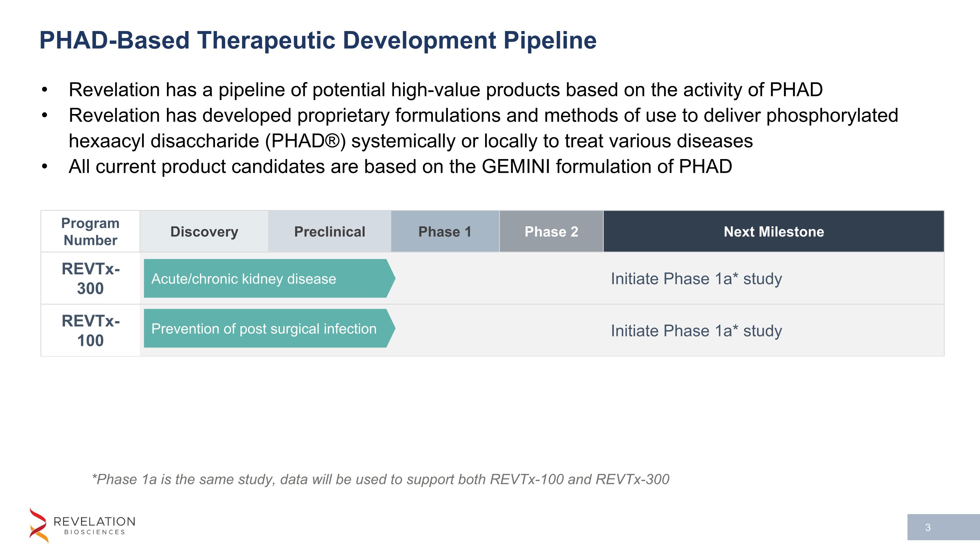Image resolution: width=980 pixels, height=551 pixels.
Task: Click the Prevention of post surgical infection bar
Action: [x=266, y=329]
